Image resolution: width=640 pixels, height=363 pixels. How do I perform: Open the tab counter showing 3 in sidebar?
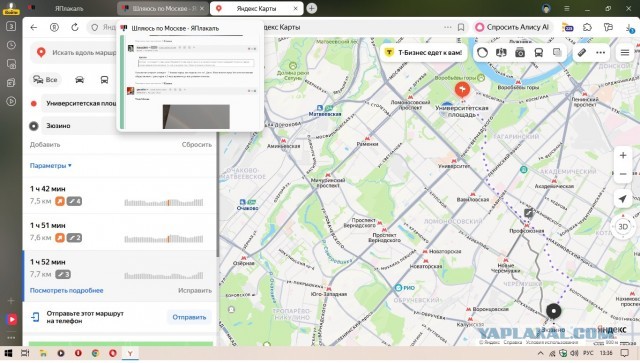coord(11,26)
